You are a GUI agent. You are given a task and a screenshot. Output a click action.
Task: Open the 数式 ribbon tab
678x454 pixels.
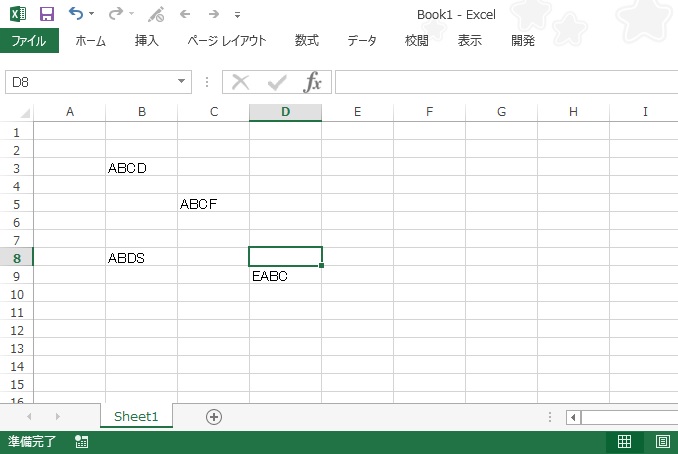[307, 41]
